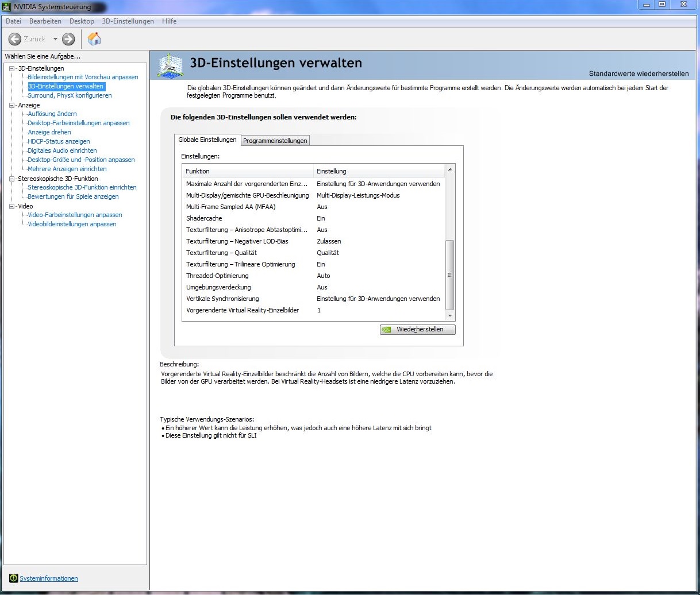The width and height of the screenshot is (700, 595).
Task: Select the Globale Einstellungen tab
Action: [207, 140]
